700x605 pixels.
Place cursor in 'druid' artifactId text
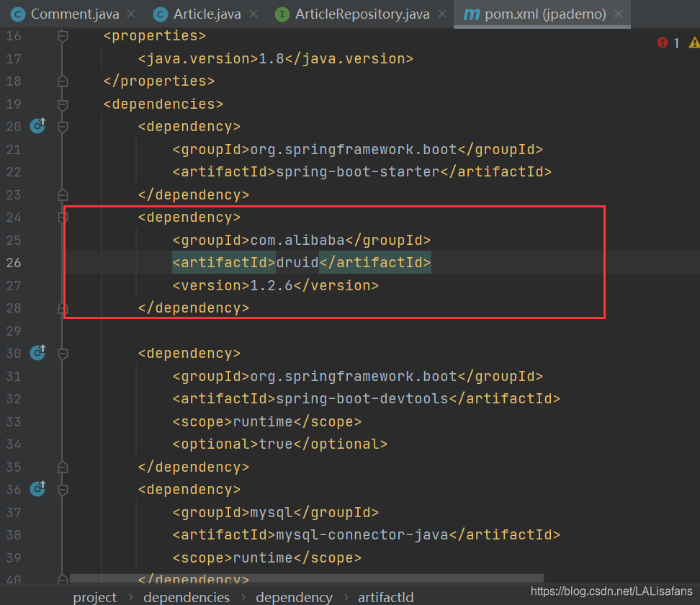click(297, 263)
